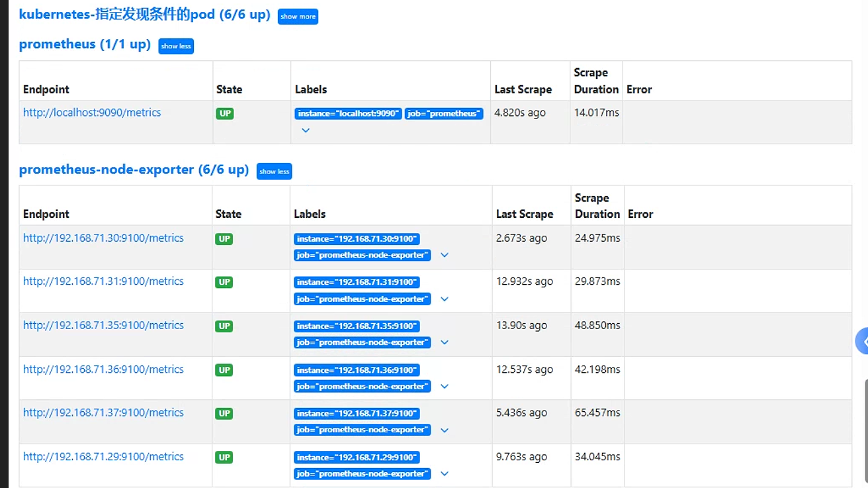Open the prometheus-node-exporter (6/6 up) heading link

tap(134, 170)
